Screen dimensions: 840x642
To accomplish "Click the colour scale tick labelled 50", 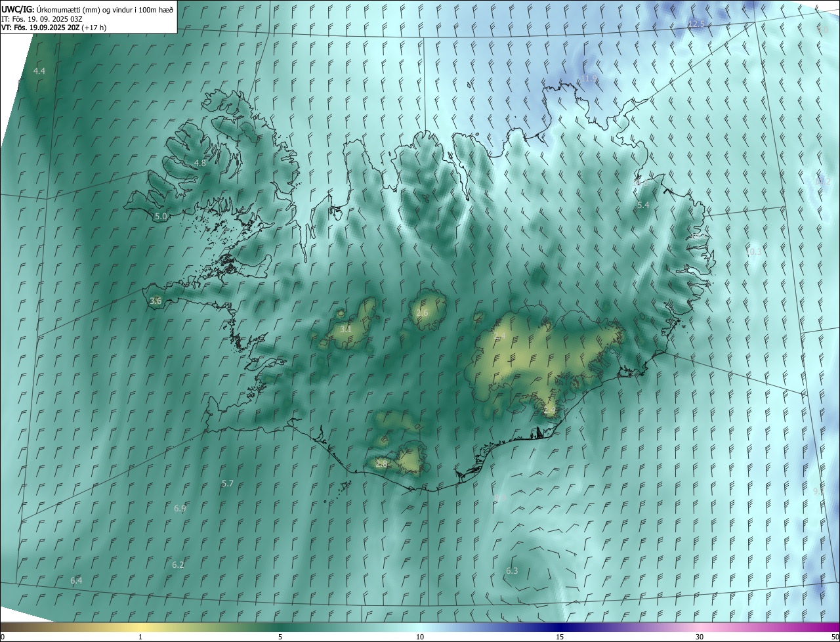I will (834, 637).
